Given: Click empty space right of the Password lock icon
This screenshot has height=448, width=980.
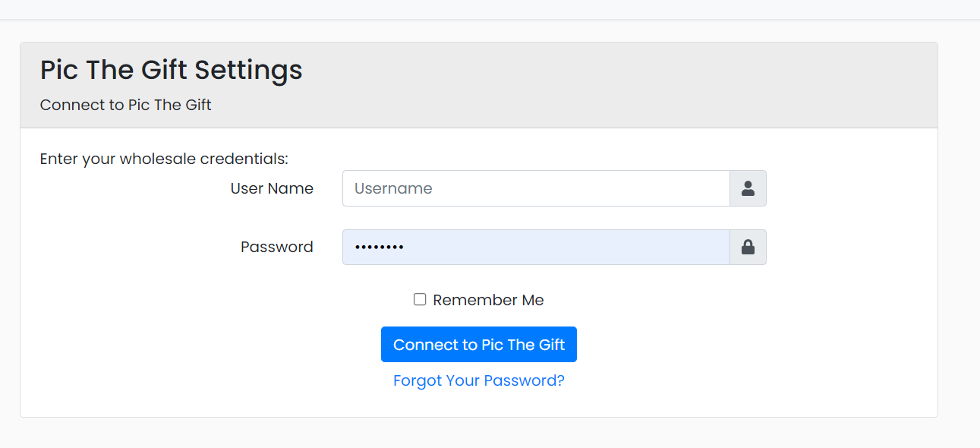Looking at the screenshot, I should point(850,248).
